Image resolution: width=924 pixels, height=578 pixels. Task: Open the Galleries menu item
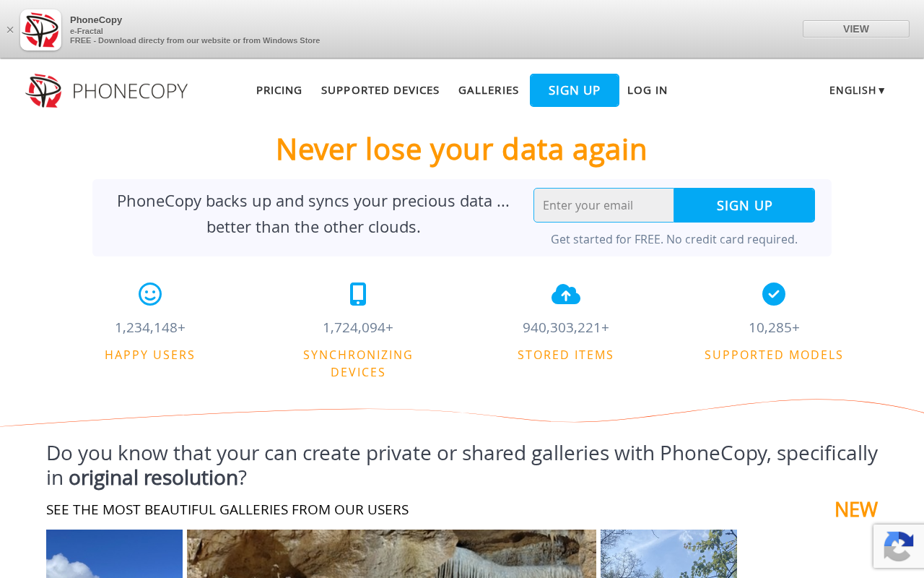[489, 90]
